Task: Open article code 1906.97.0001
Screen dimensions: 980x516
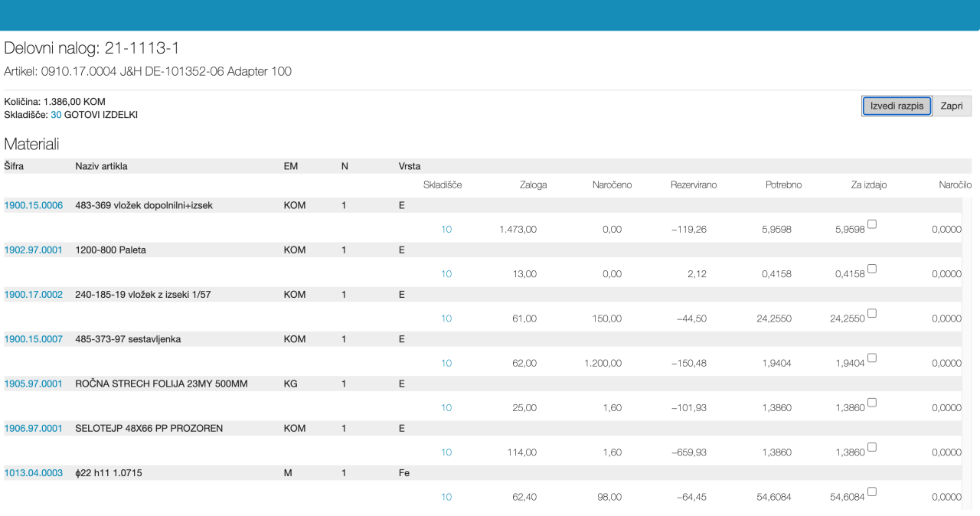Action: 34,428
